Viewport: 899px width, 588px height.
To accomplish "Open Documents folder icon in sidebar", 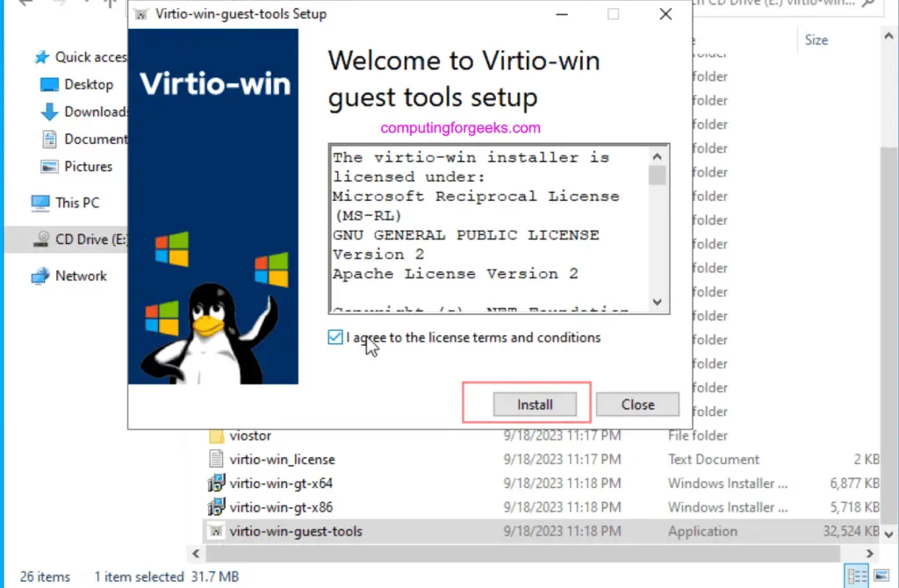I will (x=49, y=140).
